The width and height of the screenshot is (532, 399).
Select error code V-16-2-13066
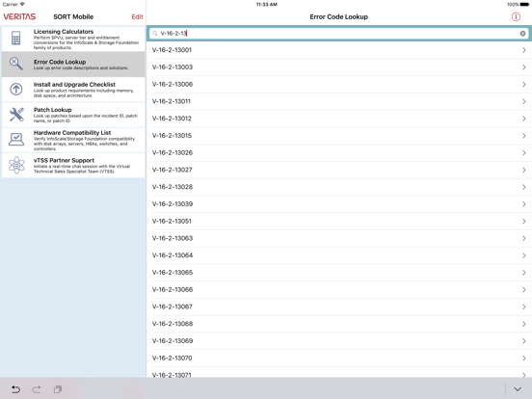tap(339, 289)
